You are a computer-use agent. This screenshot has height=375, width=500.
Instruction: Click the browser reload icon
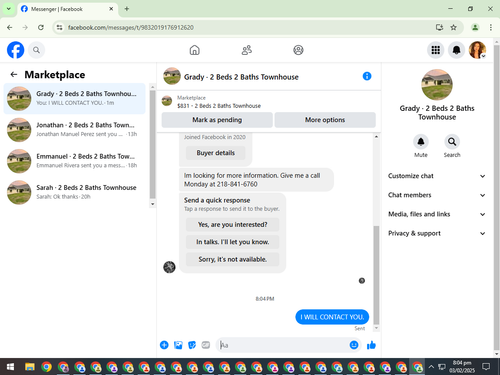[x=41, y=27]
